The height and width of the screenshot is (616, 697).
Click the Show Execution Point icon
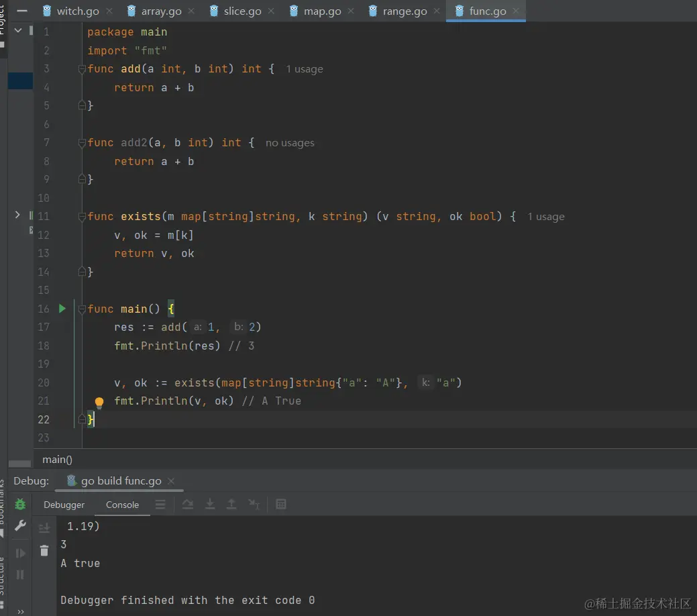[160, 505]
